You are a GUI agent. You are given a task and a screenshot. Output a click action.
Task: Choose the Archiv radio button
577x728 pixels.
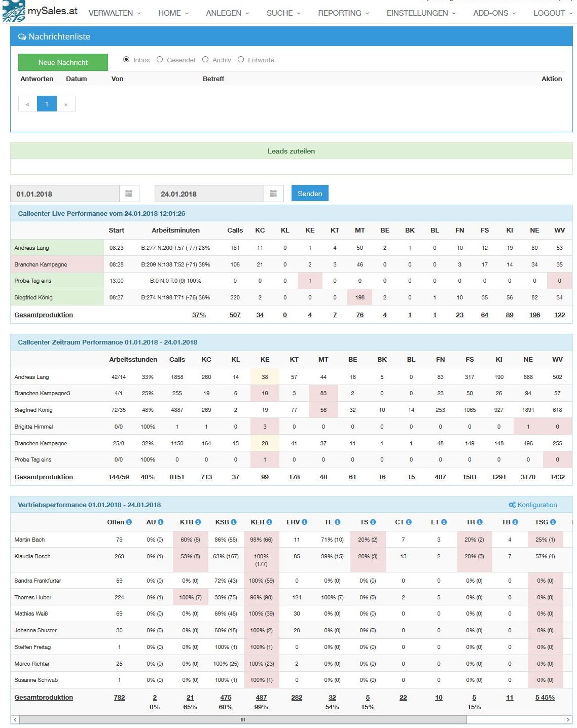205,60
